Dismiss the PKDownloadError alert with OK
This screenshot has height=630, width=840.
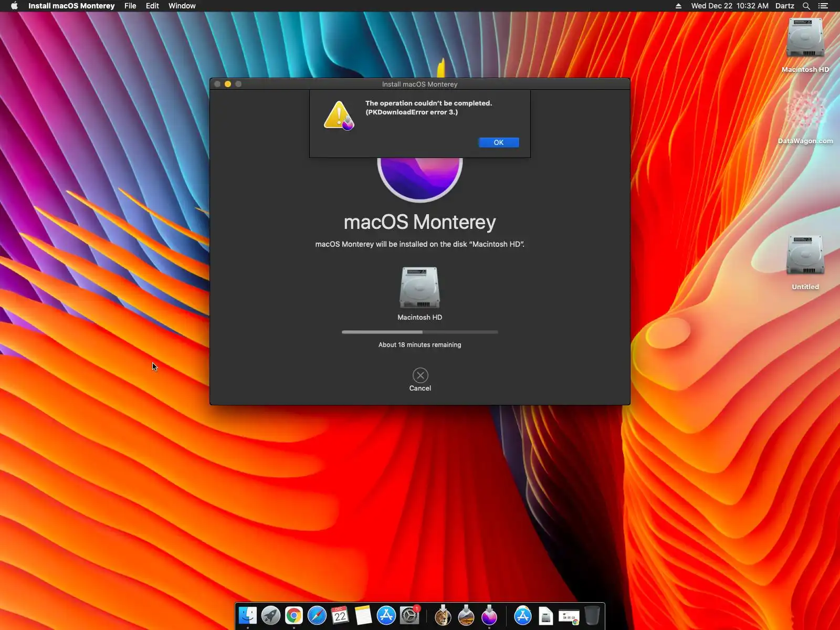click(x=499, y=142)
